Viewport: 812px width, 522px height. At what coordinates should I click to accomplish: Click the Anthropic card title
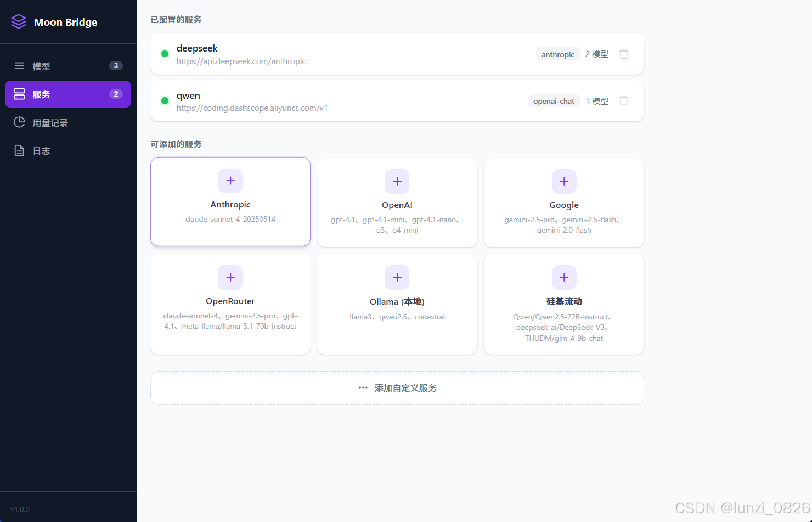click(x=230, y=204)
